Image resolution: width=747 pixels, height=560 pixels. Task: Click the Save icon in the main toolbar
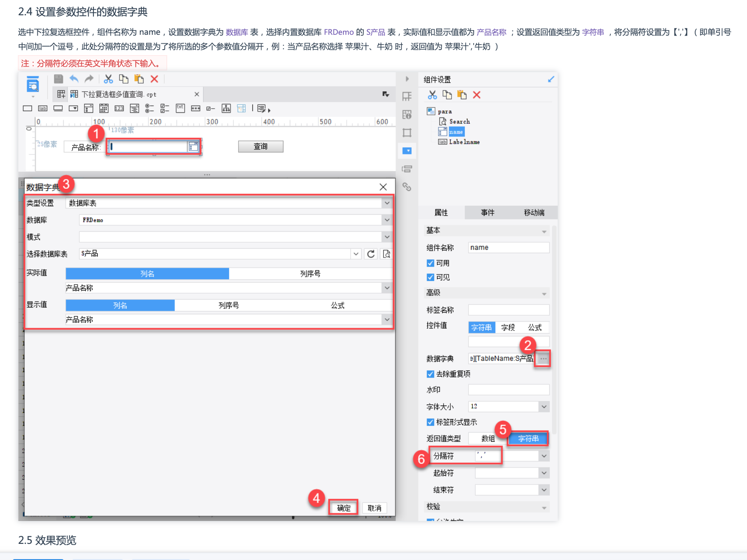pyautogui.click(x=59, y=79)
